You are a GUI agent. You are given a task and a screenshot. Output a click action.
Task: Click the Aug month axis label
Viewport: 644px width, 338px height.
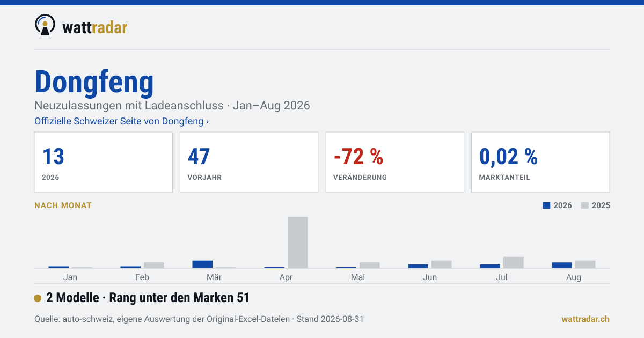(x=574, y=277)
